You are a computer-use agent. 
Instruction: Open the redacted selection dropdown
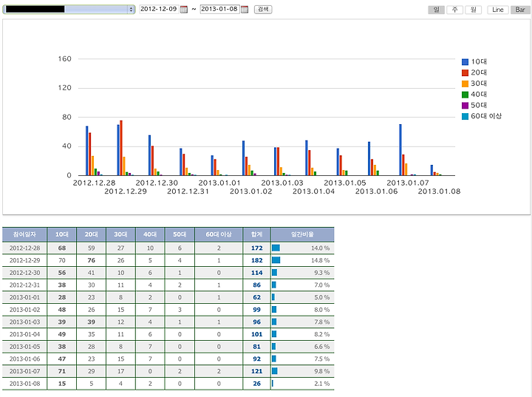click(x=69, y=9)
